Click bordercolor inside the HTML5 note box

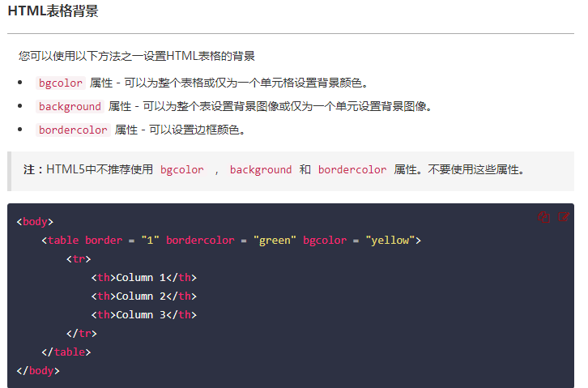(x=352, y=170)
